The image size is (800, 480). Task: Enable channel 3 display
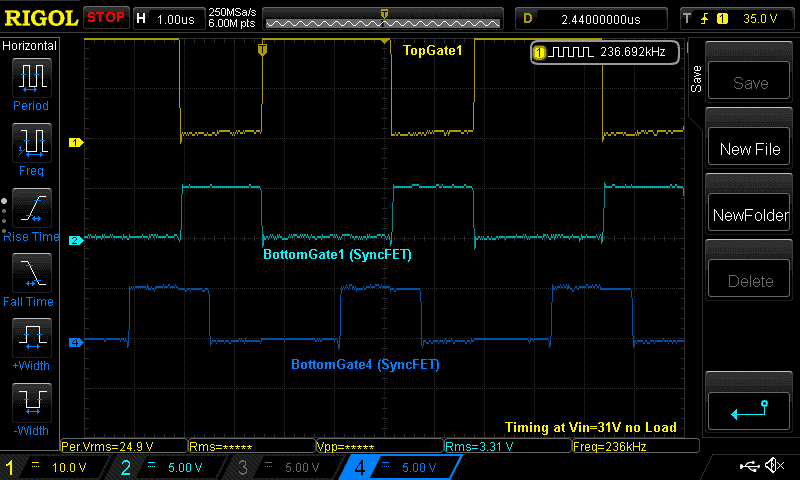(286, 467)
